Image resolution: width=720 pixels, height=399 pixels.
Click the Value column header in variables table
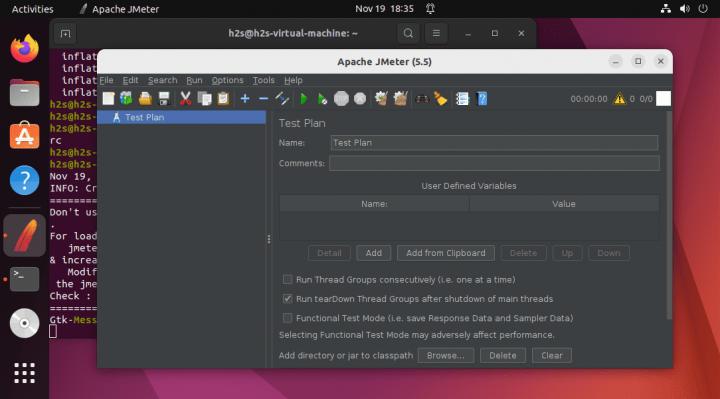point(564,204)
